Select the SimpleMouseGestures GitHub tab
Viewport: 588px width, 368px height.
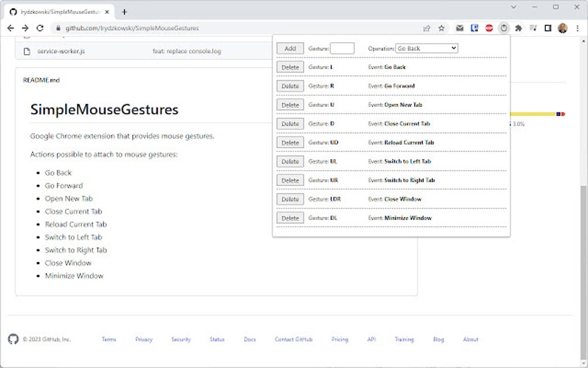click(58, 12)
